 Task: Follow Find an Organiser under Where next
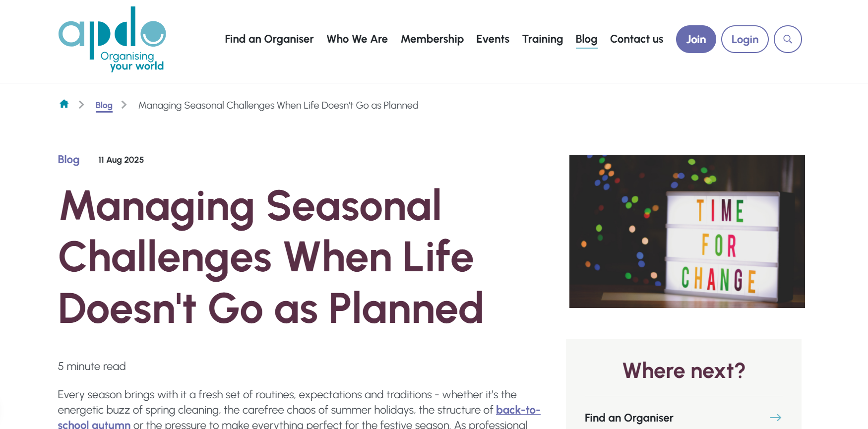(629, 418)
